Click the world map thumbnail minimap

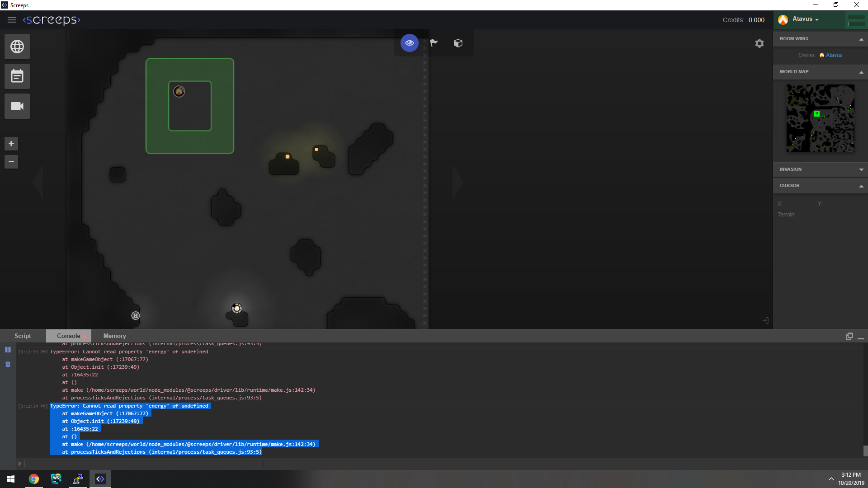click(821, 117)
